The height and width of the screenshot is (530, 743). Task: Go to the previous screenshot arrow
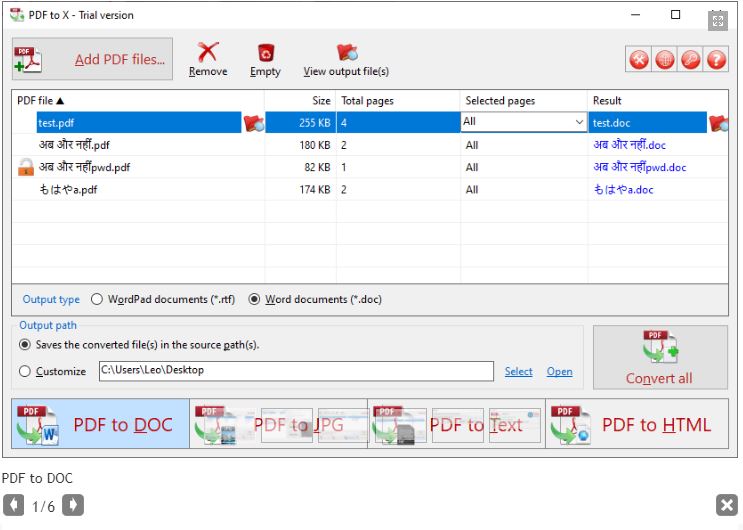tap(13, 505)
